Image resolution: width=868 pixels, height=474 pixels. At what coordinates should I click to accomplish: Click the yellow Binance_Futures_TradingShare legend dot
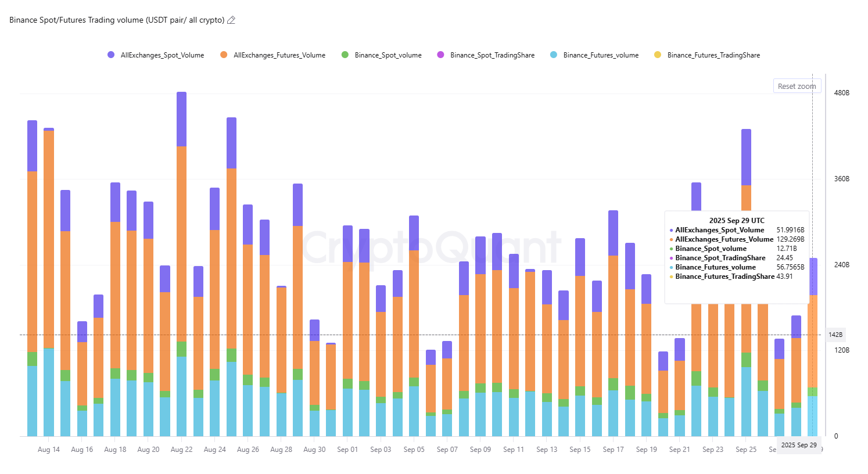point(658,55)
